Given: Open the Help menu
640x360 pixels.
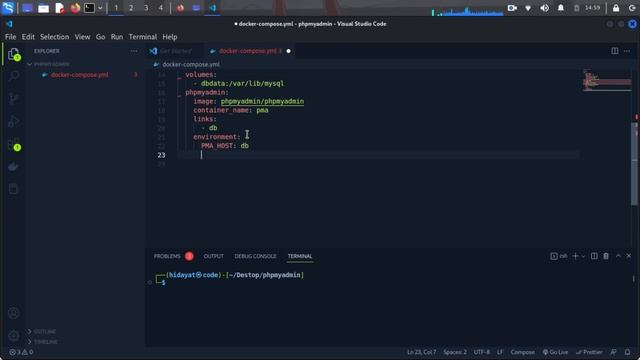Looking at the screenshot, I should (170, 37).
